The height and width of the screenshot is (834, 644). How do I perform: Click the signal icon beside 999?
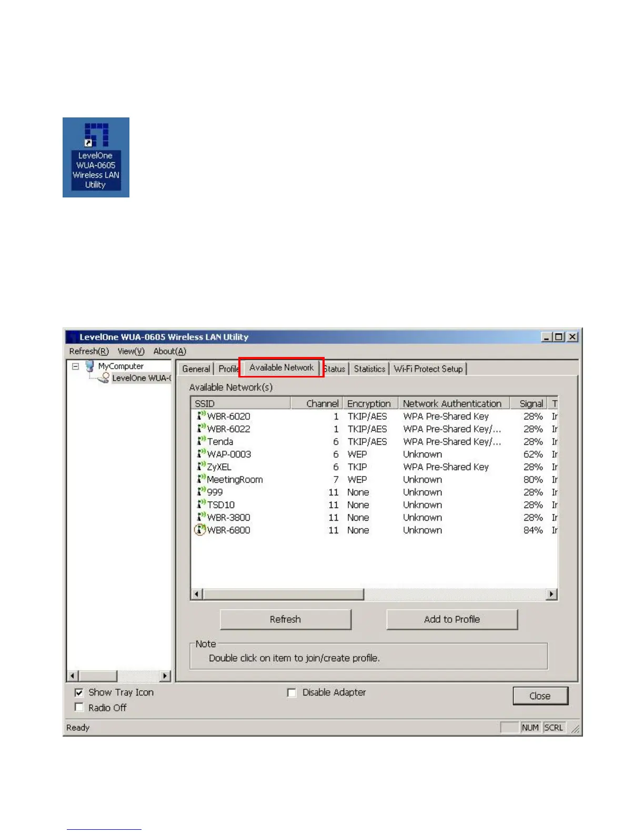coord(201,492)
